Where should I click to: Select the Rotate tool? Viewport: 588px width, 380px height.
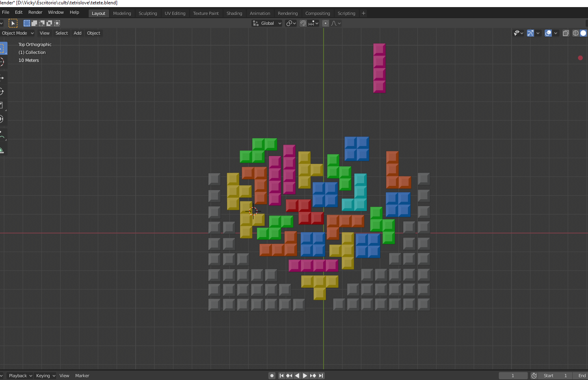[x=3, y=91]
